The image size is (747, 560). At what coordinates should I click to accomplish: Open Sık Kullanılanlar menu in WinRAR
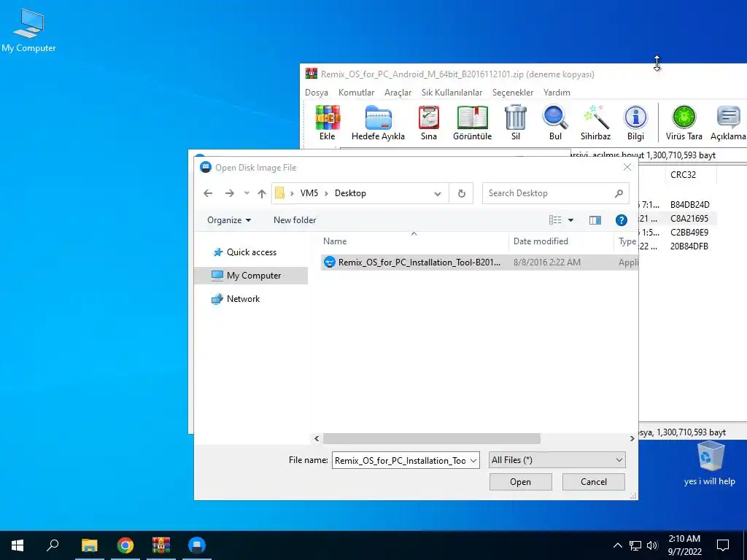[452, 93]
